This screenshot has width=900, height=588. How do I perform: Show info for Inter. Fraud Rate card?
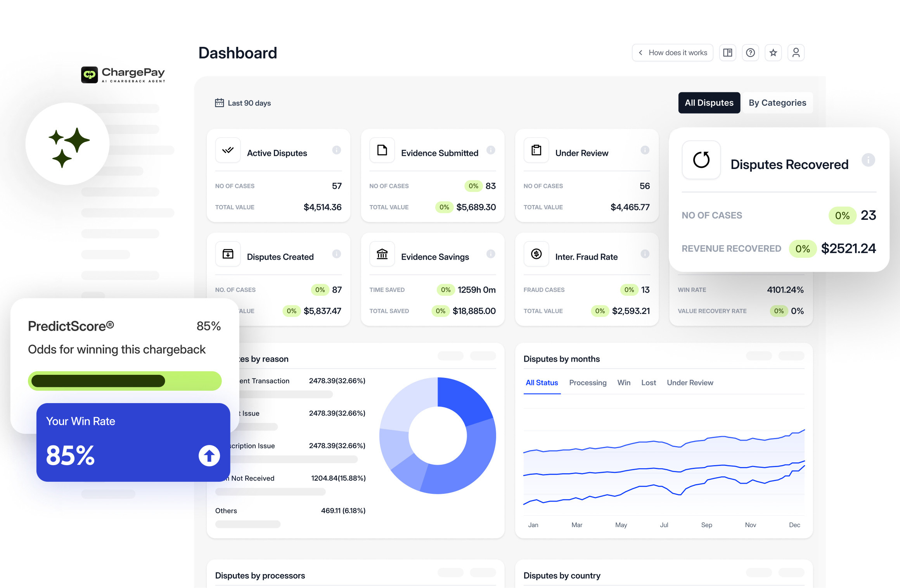645,254
